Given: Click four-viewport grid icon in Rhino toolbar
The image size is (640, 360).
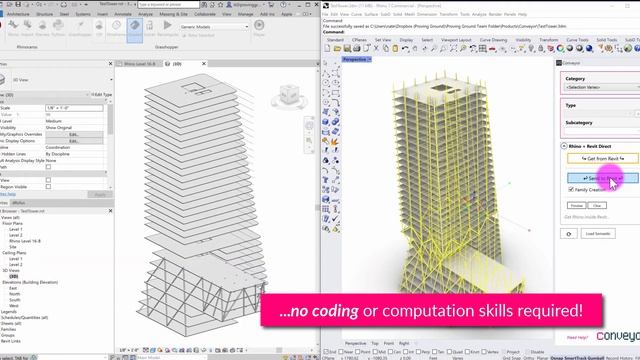Looking at the screenshot, I should tap(483, 49).
